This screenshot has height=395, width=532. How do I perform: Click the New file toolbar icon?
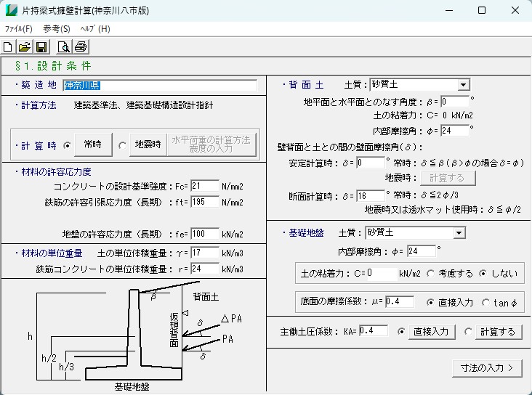9,47
